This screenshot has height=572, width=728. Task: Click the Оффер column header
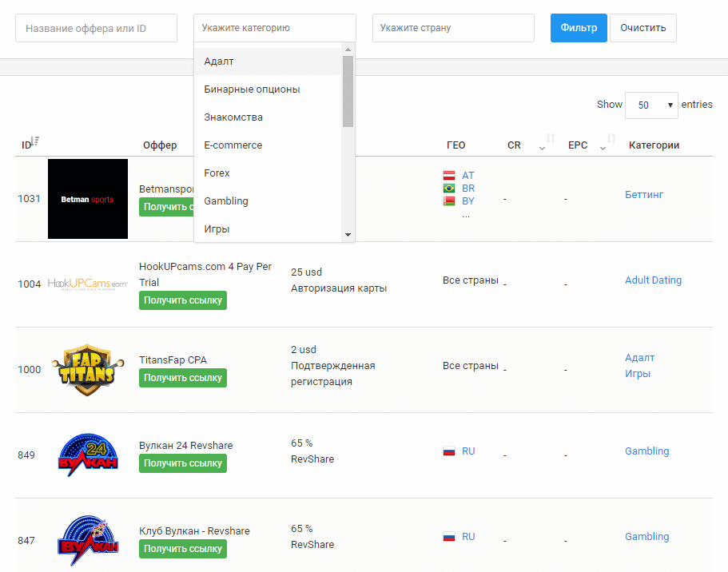(160, 145)
